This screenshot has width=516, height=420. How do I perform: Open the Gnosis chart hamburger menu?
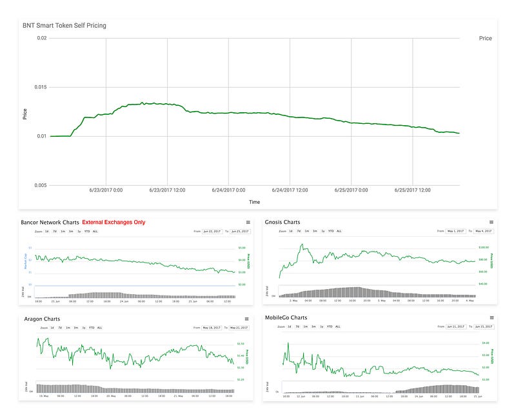pos(491,222)
